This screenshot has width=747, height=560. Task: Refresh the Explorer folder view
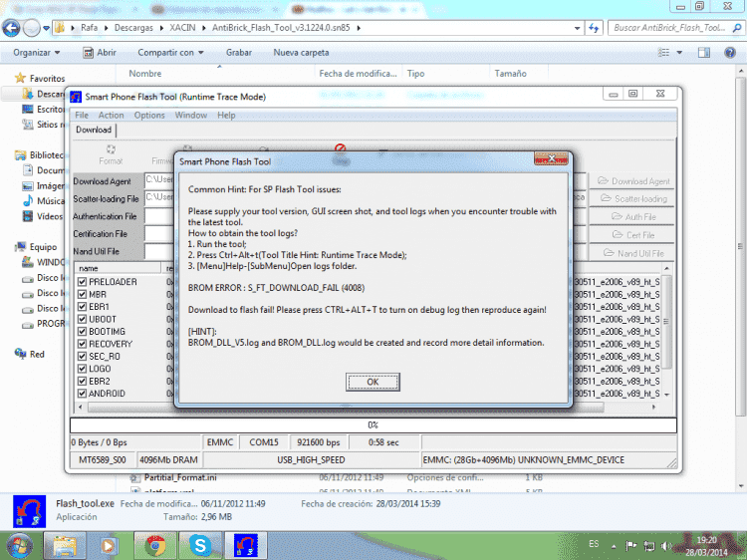pyautogui.click(x=594, y=28)
